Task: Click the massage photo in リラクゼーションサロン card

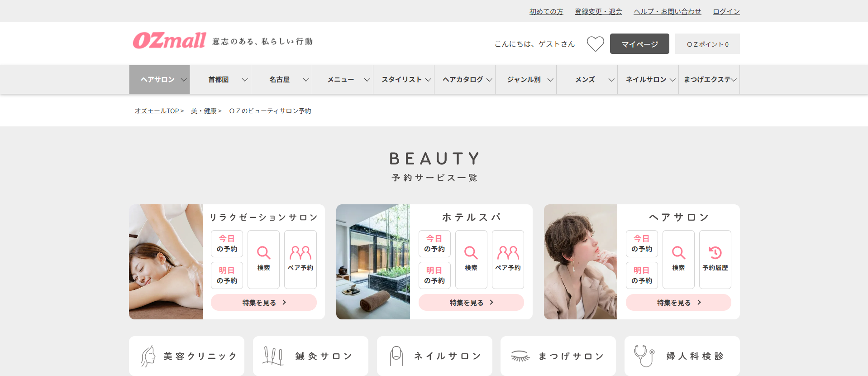Action: 166,262
